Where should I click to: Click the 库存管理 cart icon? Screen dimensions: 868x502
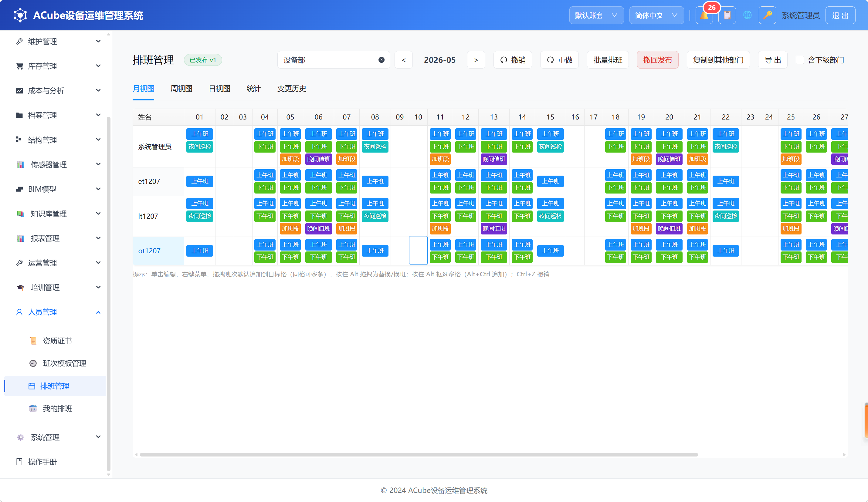pyautogui.click(x=20, y=66)
